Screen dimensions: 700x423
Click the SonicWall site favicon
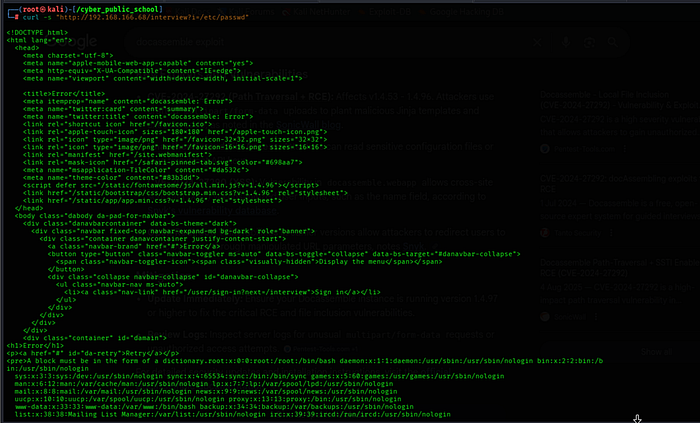pyautogui.click(x=545, y=316)
